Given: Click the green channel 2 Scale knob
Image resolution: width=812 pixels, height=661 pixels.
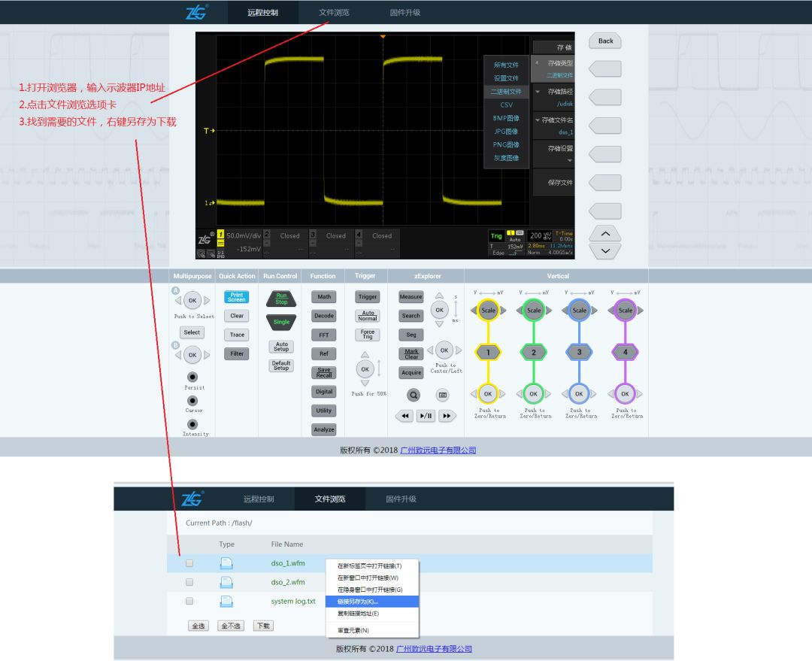Looking at the screenshot, I should pos(534,310).
